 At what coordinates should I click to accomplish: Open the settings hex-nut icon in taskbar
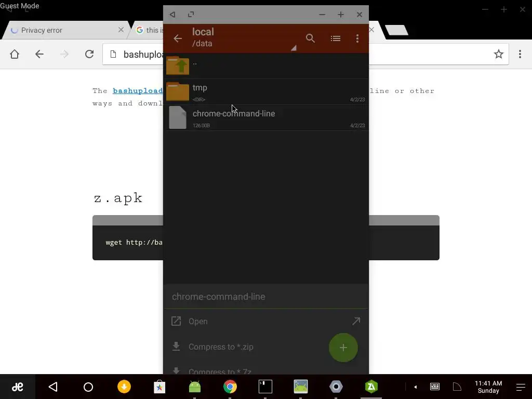336,387
